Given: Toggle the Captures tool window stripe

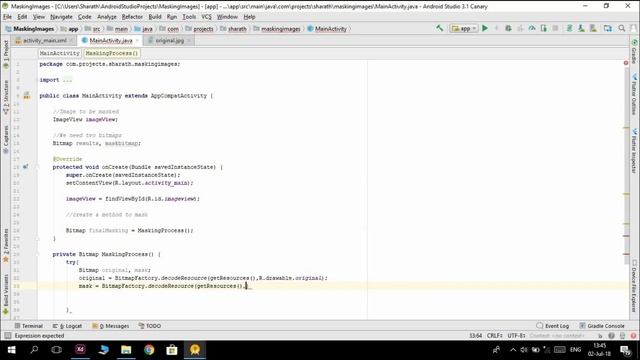Looking at the screenshot, I should pyautogui.click(x=6, y=139).
